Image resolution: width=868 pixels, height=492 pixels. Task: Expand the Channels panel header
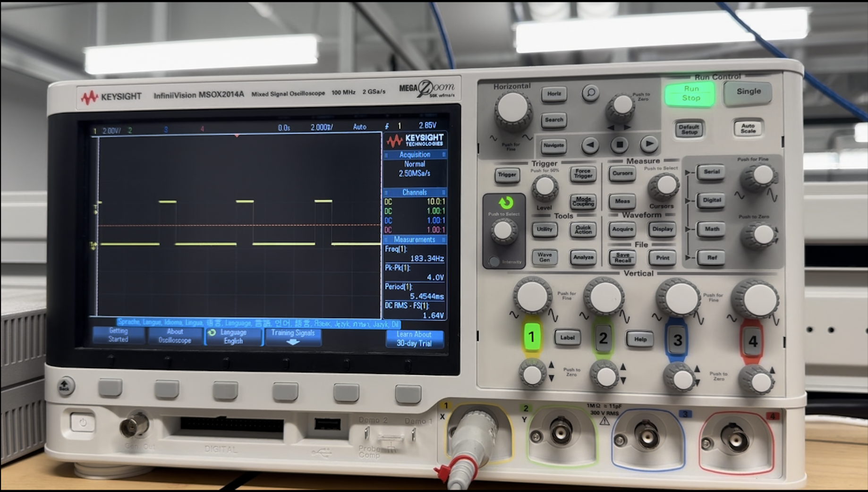415,193
